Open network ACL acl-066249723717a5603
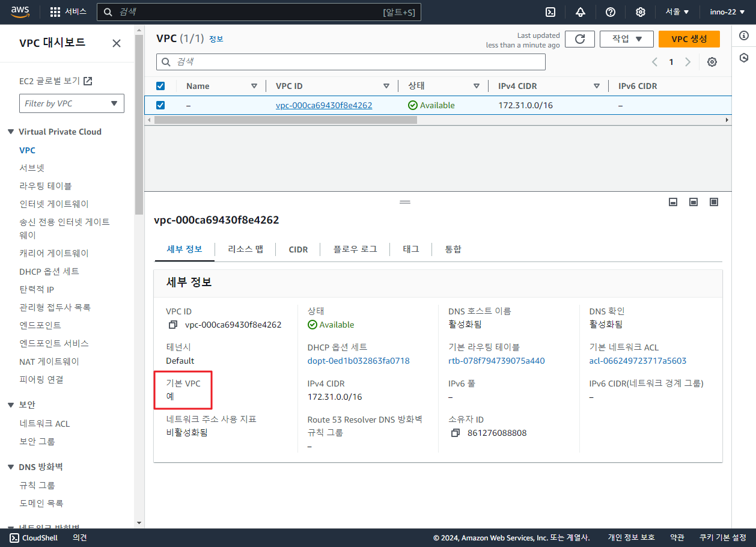This screenshot has height=547, width=756. [638, 361]
